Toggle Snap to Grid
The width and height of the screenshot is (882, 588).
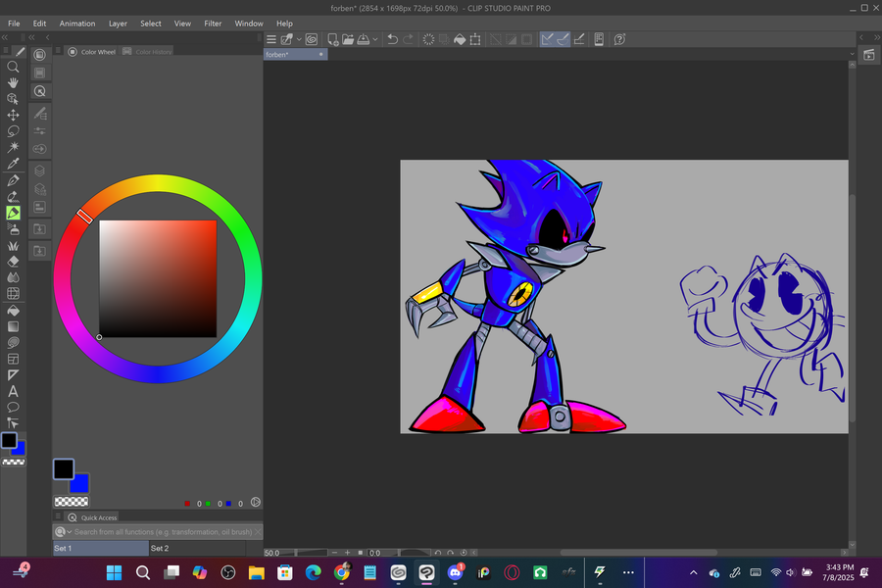[x=579, y=39]
